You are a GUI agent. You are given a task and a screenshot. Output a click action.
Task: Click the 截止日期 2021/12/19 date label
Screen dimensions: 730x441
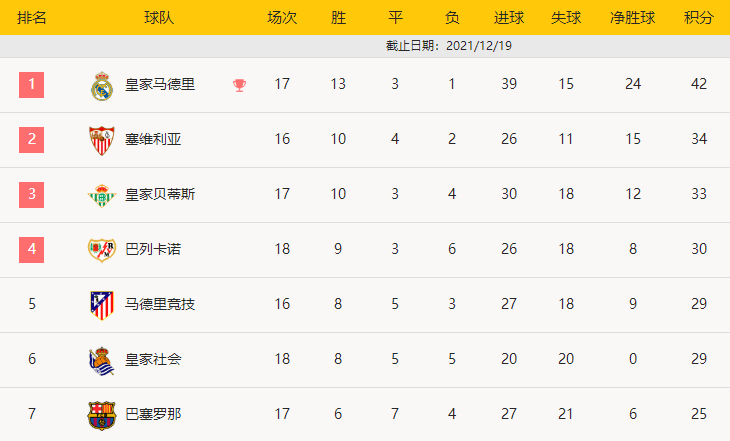(449, 46)
